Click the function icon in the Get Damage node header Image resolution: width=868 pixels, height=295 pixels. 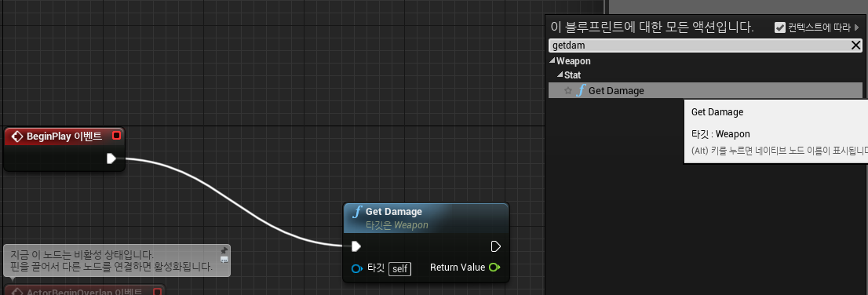(357, 212)
